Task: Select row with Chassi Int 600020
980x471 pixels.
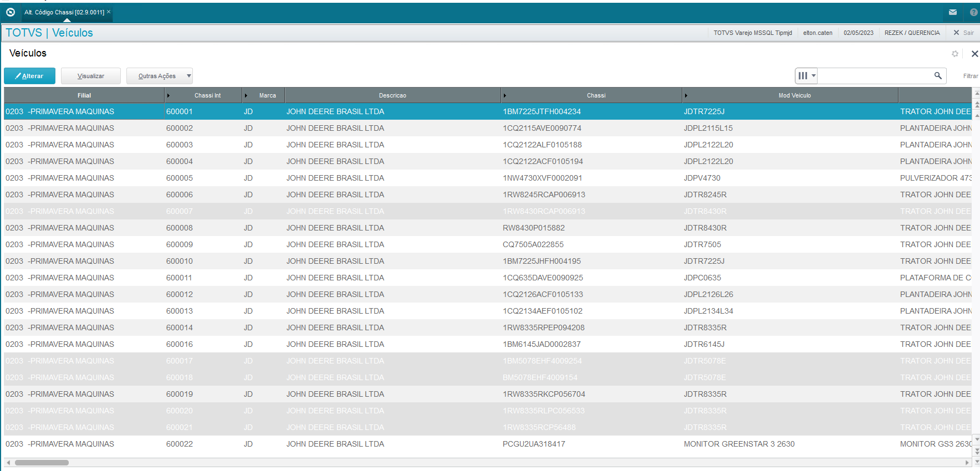Action: click(488, 411)
